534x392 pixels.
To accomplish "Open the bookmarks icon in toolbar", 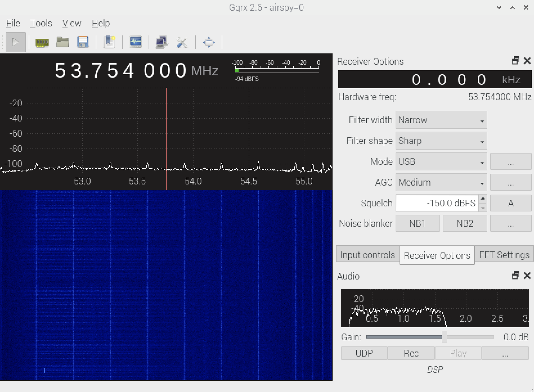I will point(109,42).
